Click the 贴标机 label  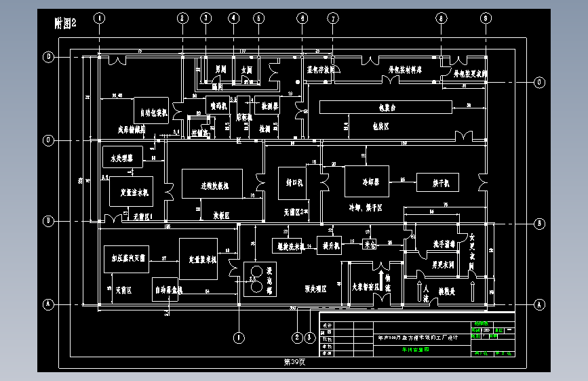(x=244, y=118)
